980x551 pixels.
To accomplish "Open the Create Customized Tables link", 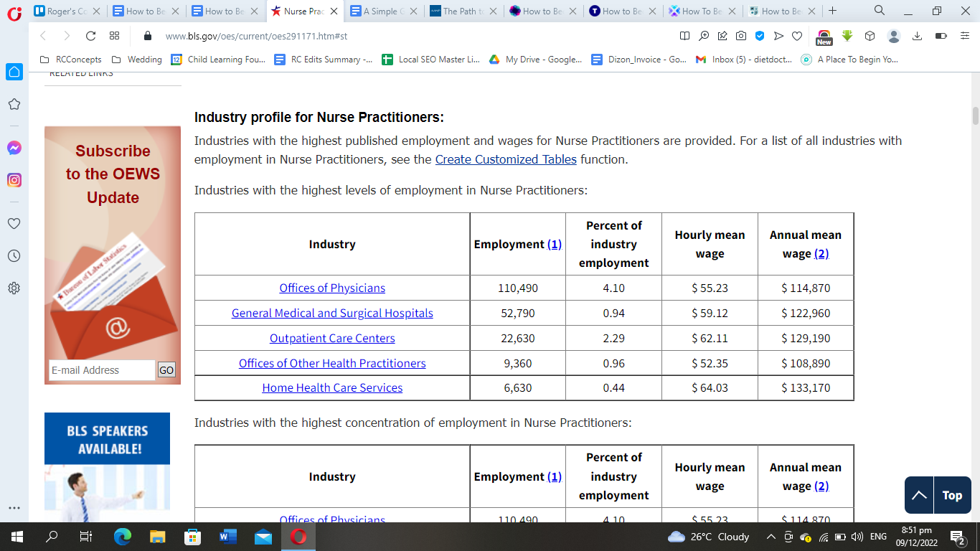I will (x=506, y=159).
